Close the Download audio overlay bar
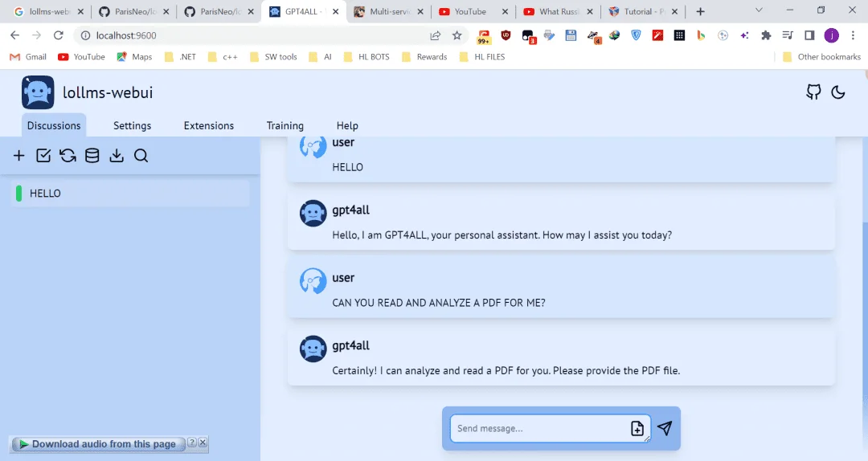 coord(203,443)
